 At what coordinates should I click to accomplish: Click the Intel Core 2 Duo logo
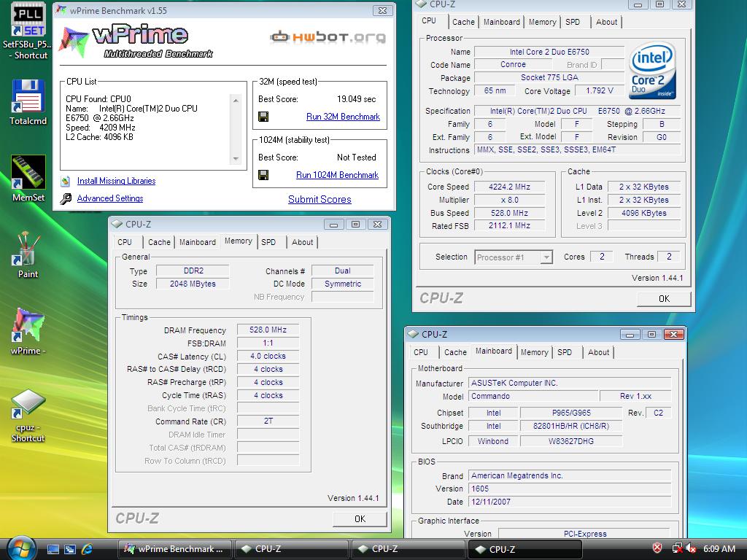click(x=653, y=71)
